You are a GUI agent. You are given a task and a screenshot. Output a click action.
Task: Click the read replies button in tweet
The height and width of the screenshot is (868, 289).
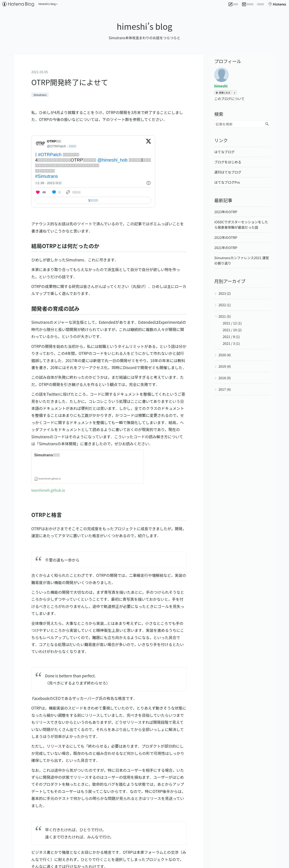coord(93,200)
